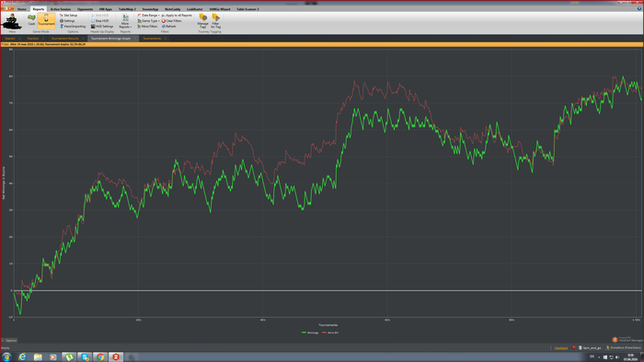Open Site Setup options
The image size is (644, 362).
(68, 16)
